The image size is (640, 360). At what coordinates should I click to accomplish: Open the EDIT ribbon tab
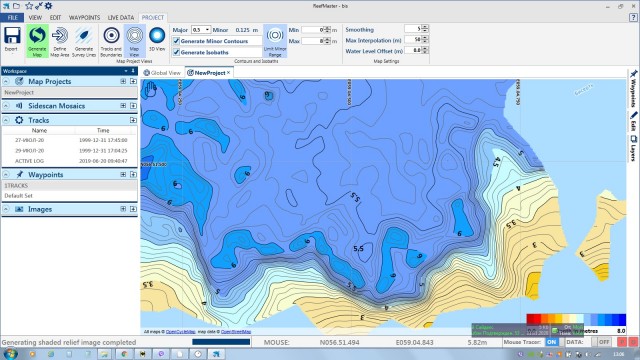click(x=55, y=18)
